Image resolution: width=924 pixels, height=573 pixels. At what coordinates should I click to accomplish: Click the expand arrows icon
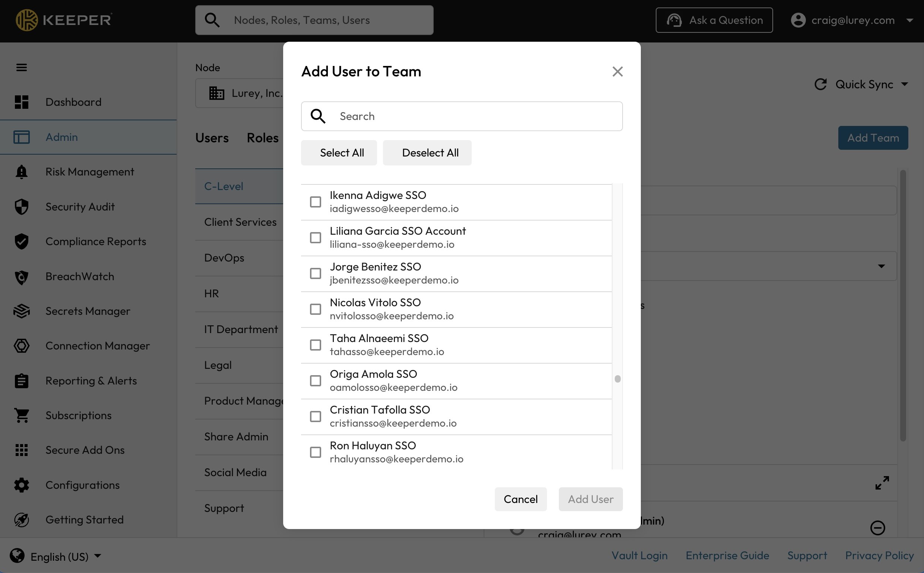tap(882, 483)
